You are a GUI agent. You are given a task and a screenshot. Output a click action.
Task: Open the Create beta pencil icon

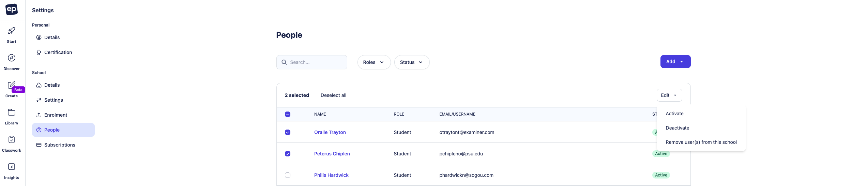pyautogui.click(x=12, y=85)
